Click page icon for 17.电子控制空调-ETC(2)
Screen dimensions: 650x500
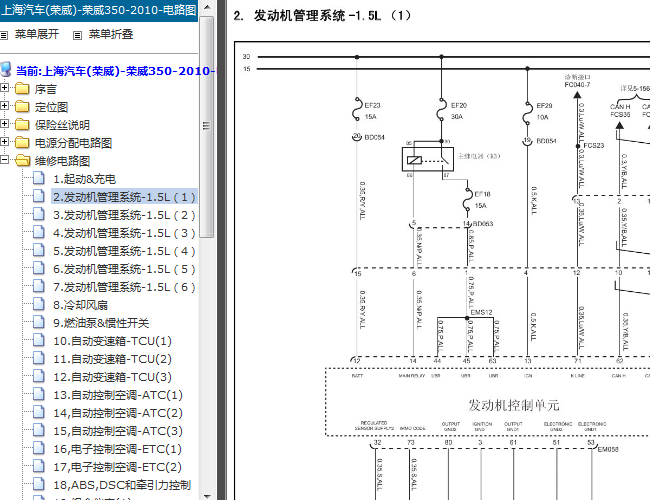coord(39,466)
